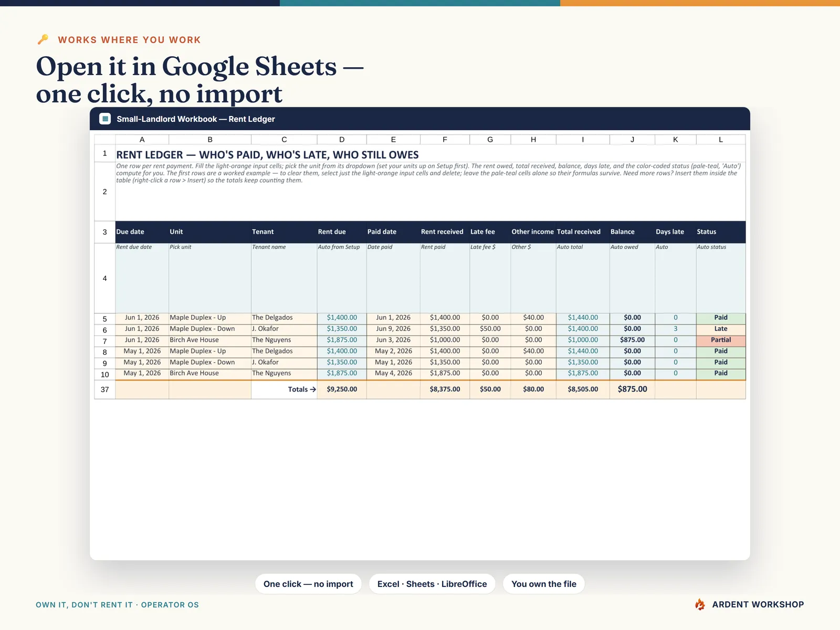Click the $9,250.00 rent due total
Viewport: 840px width, 630px height.
(x=342, y=390)
